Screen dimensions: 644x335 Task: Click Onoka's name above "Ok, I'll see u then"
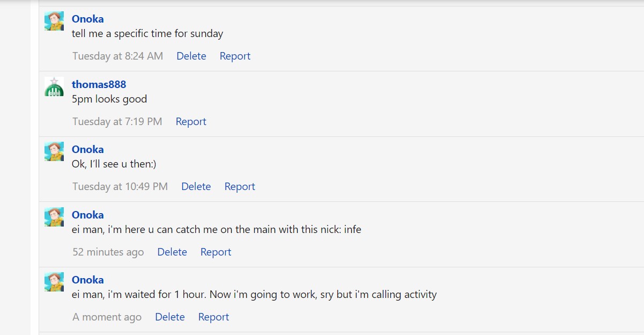88,149
